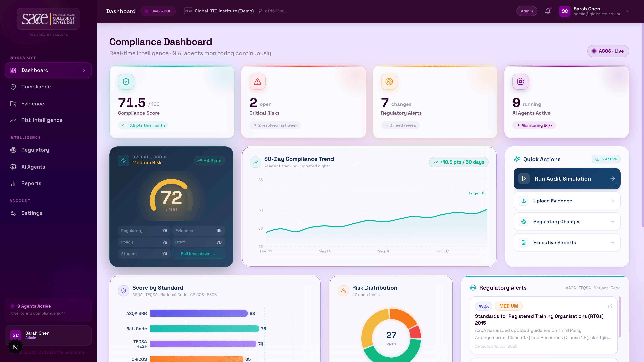Click the Regulatory Changes radar icon
Image resolution: width=644 pixels, height=362 pixels.
523,222
